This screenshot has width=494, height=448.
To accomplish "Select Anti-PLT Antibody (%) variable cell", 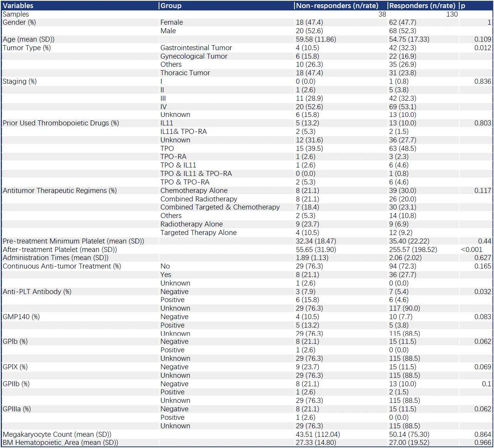I will (37, 292).
